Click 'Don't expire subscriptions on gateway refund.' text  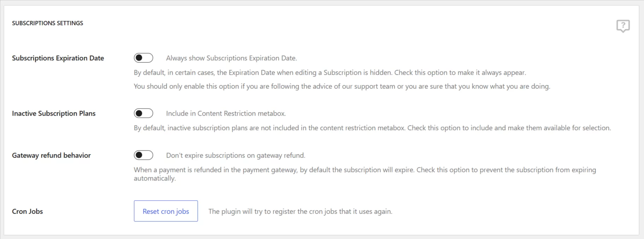(x=235, y=155)
